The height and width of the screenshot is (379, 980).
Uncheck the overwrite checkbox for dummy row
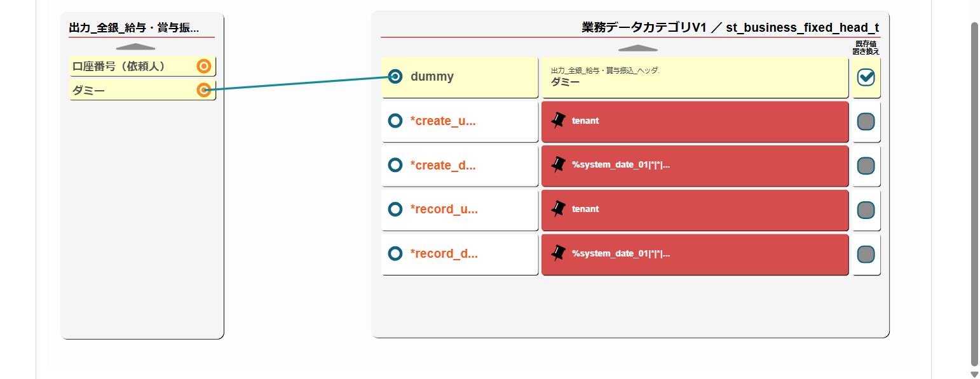(866, 77)
